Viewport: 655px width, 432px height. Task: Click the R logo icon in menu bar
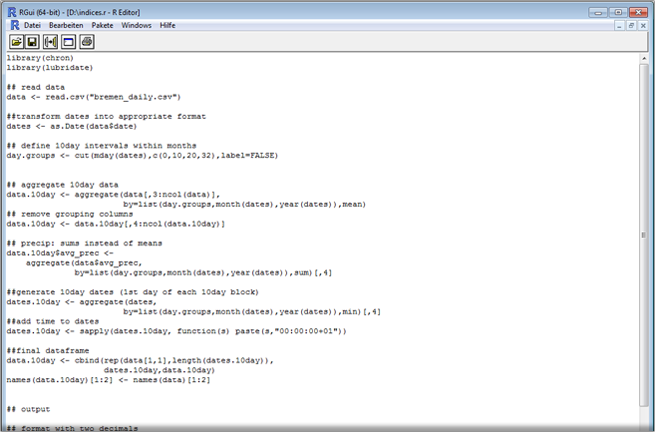coord(15,25)
